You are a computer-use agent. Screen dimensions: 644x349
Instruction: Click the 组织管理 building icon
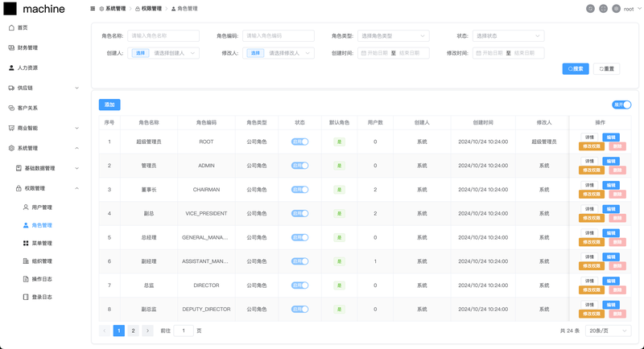click(26, 261)
